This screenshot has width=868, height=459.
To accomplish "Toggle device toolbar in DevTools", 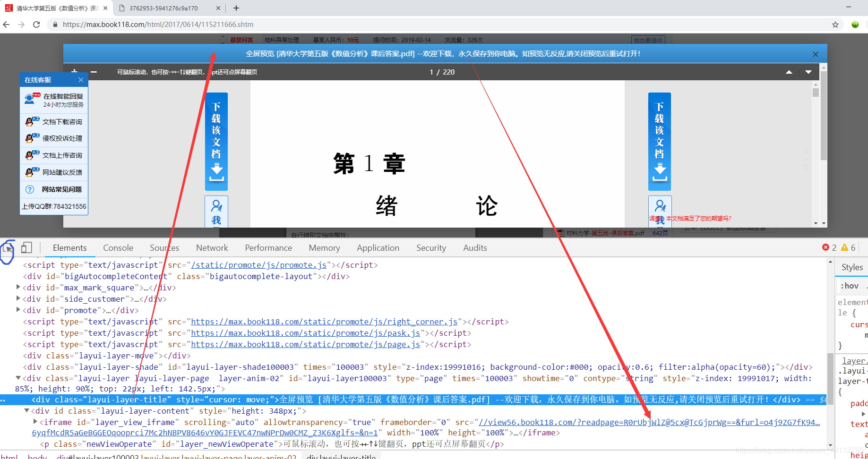I will [x=26, y=248].
